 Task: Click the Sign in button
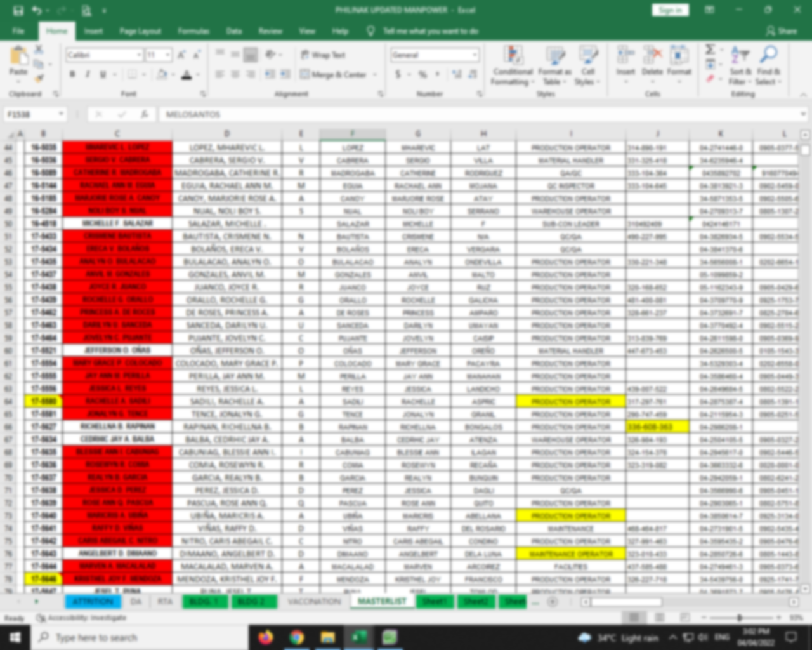click(670, 10)
